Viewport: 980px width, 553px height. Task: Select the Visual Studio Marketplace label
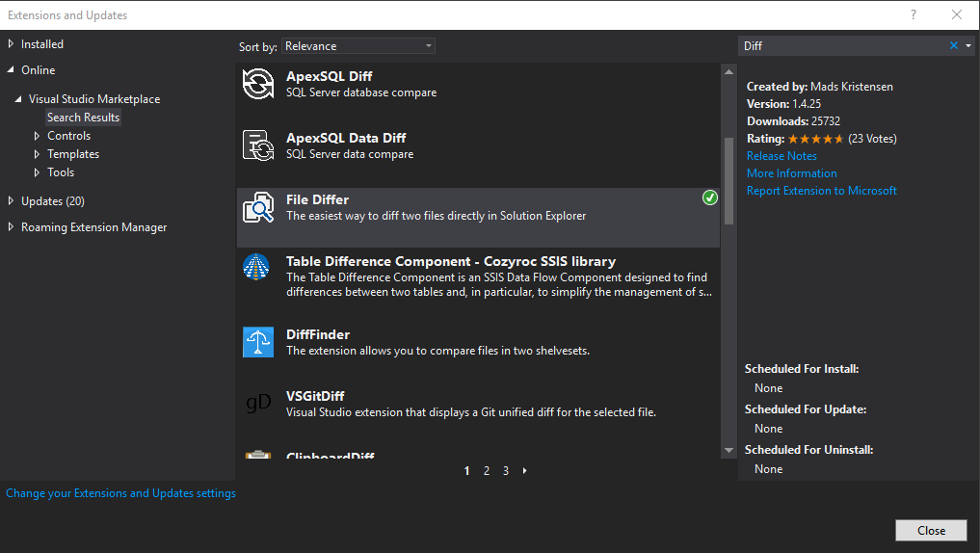[94, 98]
